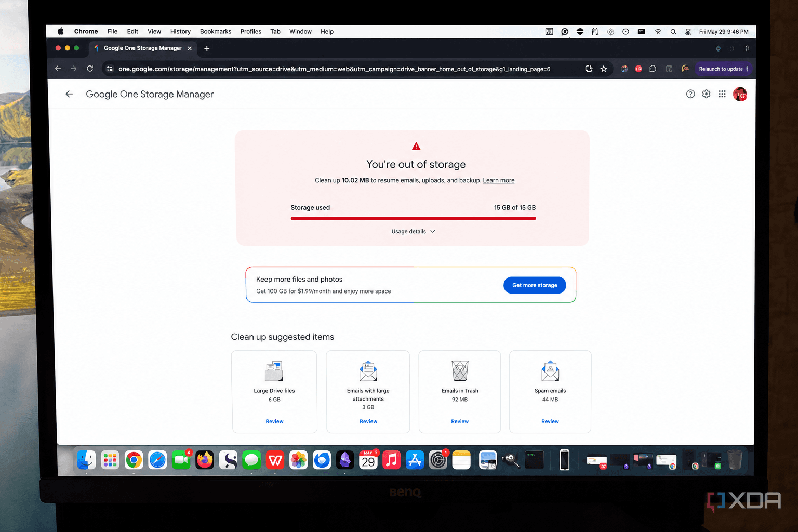Open Photos app from the Dock
Viewport: 798px width, 532px height.
pos(298,460)
